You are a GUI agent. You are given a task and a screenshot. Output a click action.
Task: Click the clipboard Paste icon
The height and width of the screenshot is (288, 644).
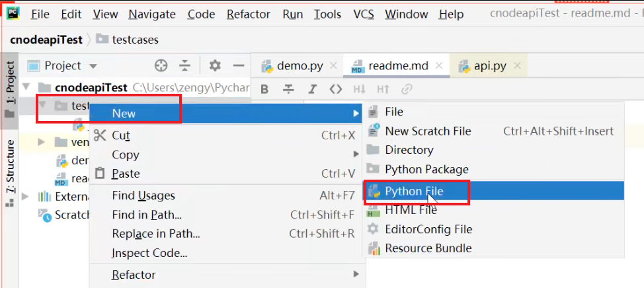(x=100, y=173)
